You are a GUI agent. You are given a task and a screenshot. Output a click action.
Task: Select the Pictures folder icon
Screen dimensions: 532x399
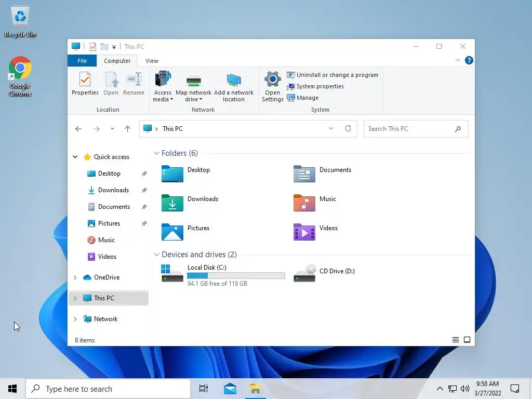click(172, 232)
